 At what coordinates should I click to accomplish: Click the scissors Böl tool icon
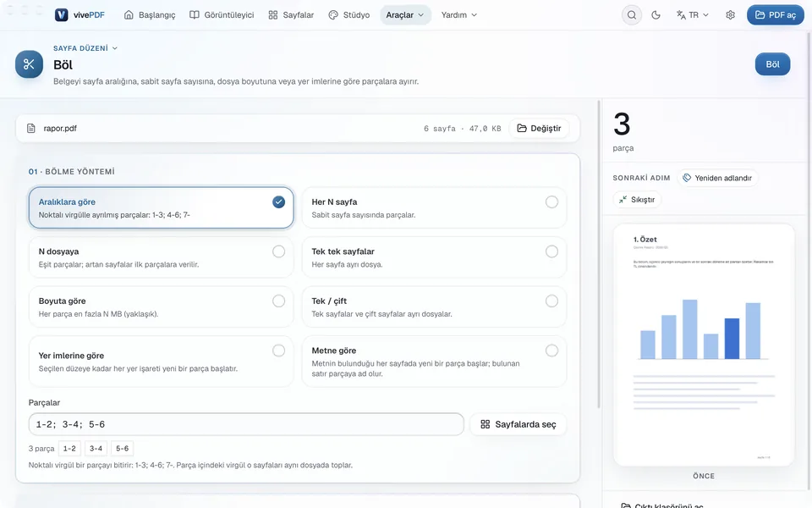pyautogui.click(x=29, y=64)
